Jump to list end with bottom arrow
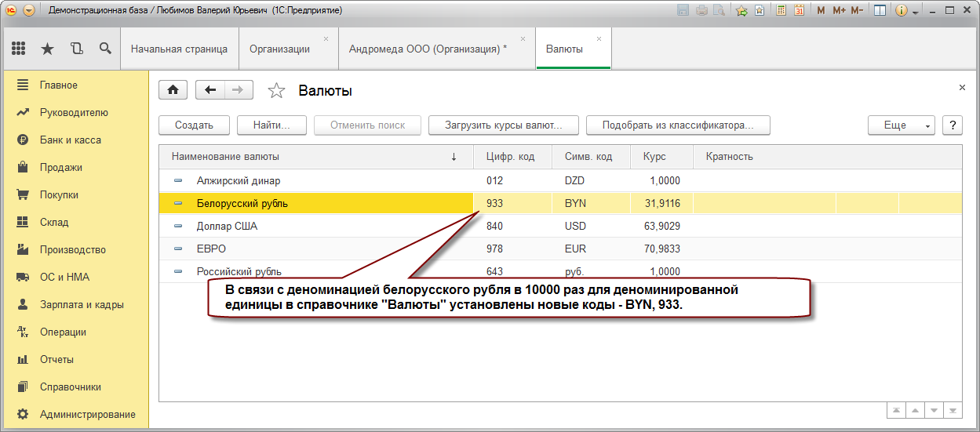This screenshot has width=980, height=432. coord(953,411)
